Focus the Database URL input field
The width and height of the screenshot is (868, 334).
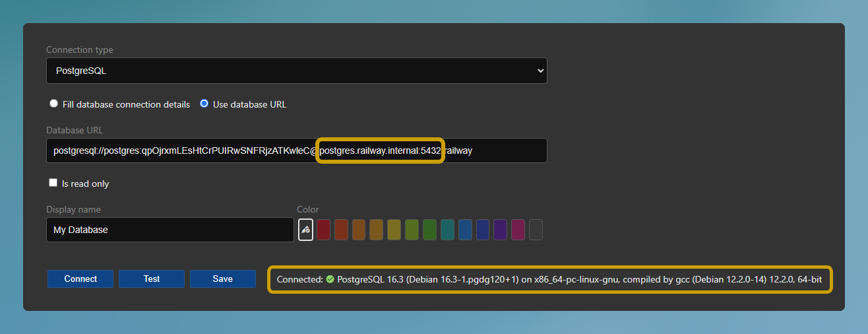pyautogui.click(x=297, y=150)
